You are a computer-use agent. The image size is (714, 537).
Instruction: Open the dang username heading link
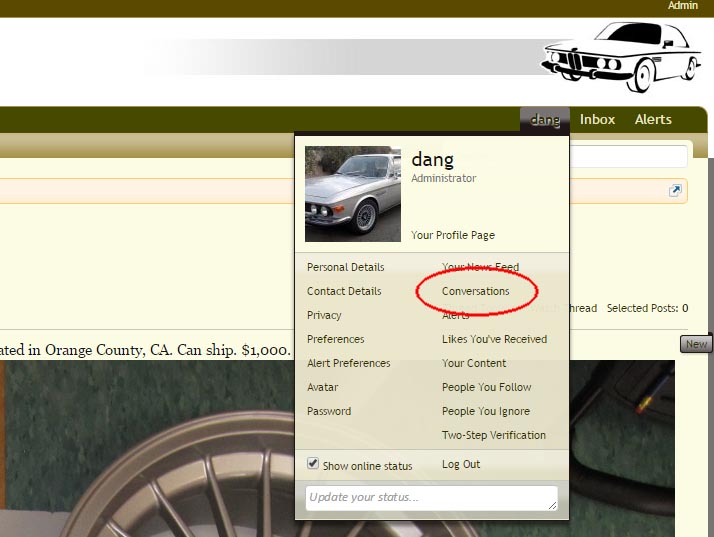pos(432,159)
